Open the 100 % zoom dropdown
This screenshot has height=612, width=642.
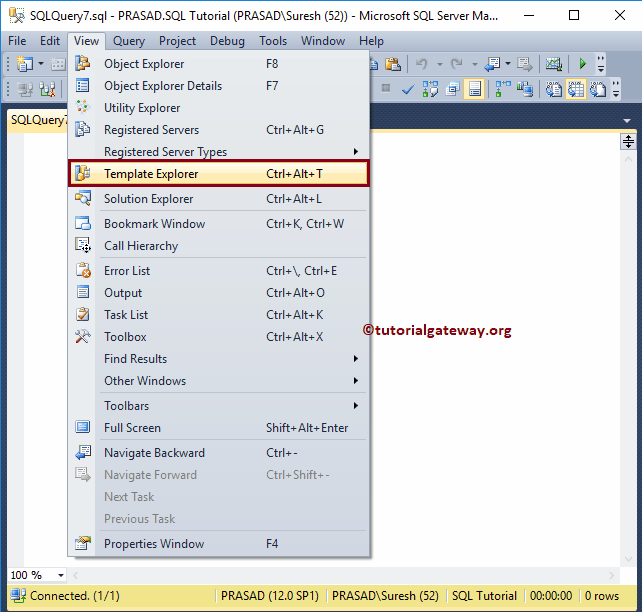[x=61, y=575]
